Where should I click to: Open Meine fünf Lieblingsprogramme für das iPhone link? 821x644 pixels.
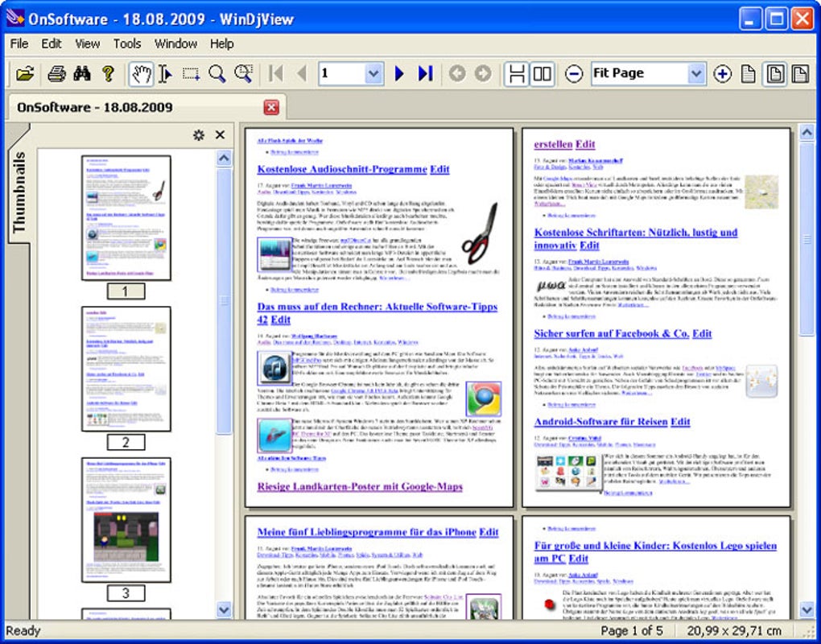366,532
